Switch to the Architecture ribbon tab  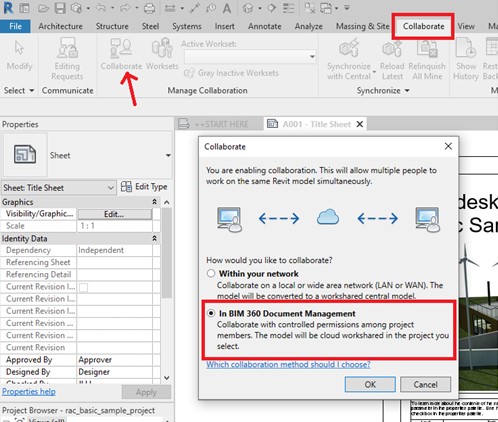60,26
